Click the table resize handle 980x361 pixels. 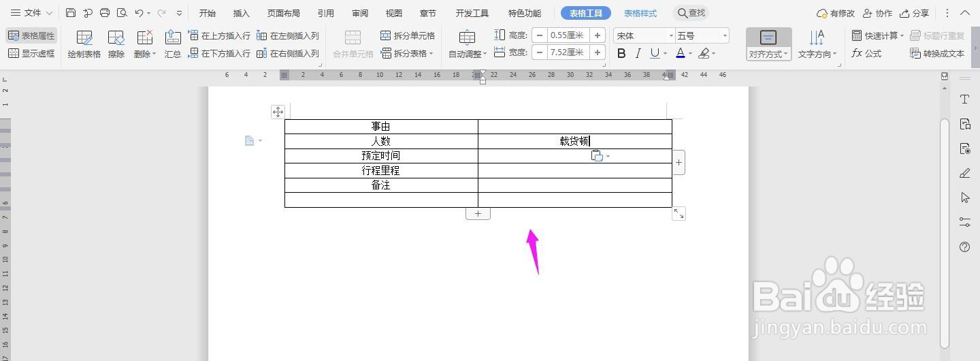click(x=679, y=214)
